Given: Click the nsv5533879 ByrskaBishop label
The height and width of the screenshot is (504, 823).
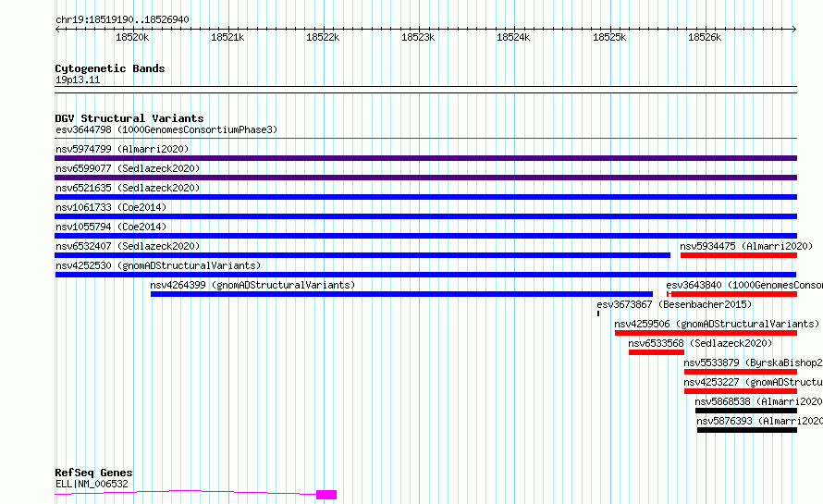Looking at the screenshot, I should pos(753,363).
